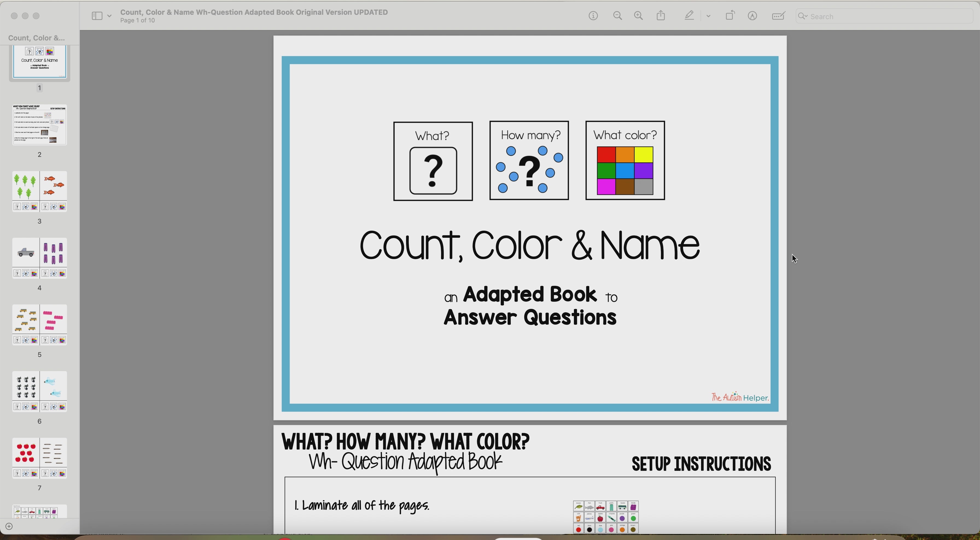The height and width of the screenshot is (540, 980).
Task: Zoom in using the magnifier plus icon
Action: tap(638, 16)
